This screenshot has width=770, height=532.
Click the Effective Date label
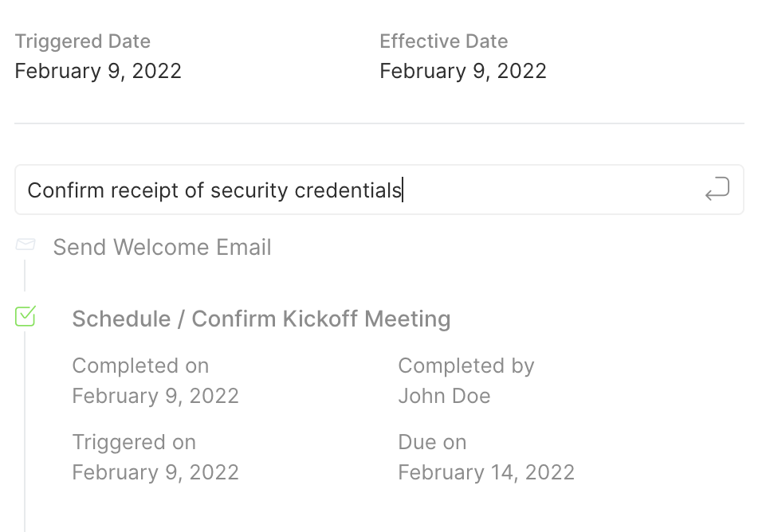(x=444, y=41)
